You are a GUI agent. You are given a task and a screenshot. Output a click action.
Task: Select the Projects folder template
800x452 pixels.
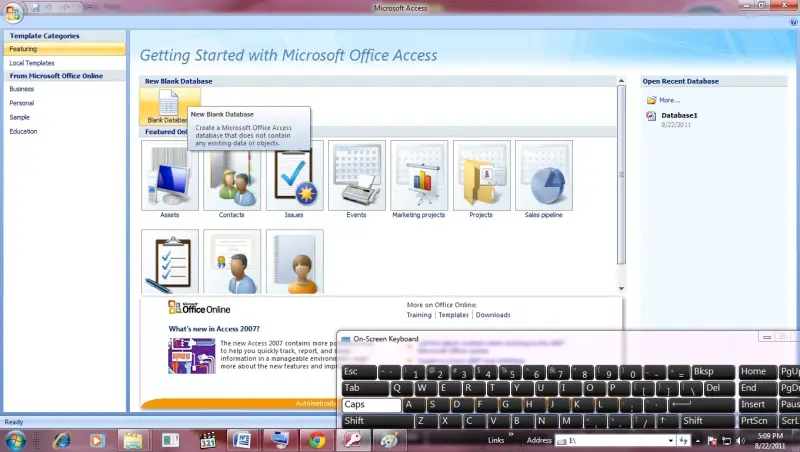482,175
